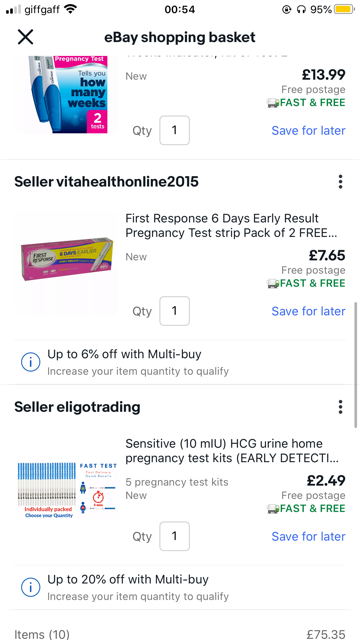
Task: Tap the battery indicator in status bar
Action: pos(344,9)
